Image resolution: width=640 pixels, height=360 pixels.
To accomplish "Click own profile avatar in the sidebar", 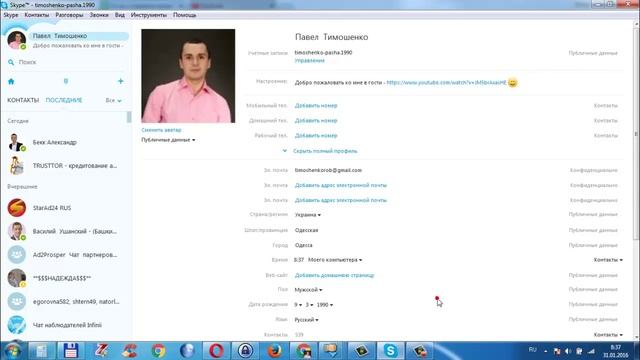I will [17, 40].
